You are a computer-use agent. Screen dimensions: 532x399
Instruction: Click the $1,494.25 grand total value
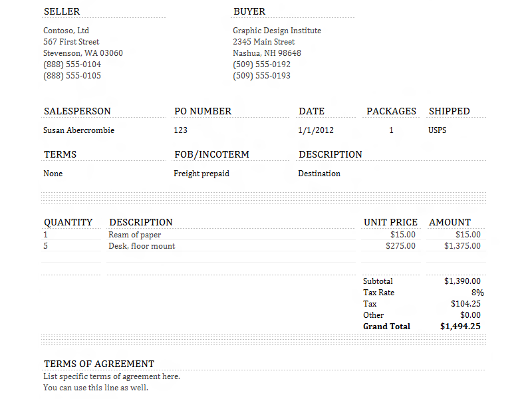(460, 327)
